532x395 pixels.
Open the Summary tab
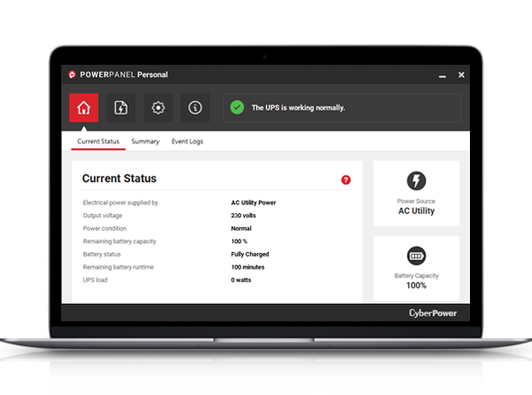[x=145, y=141]
